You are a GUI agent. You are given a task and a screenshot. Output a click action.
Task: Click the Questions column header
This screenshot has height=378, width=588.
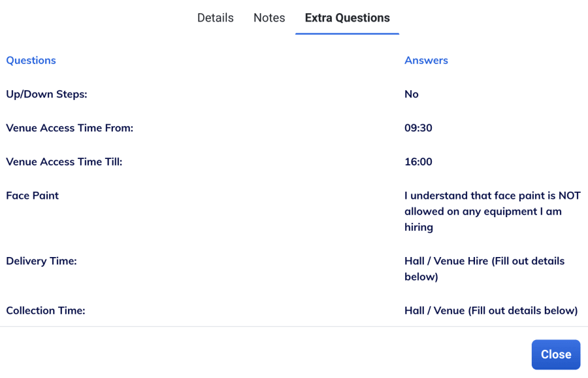31,60
